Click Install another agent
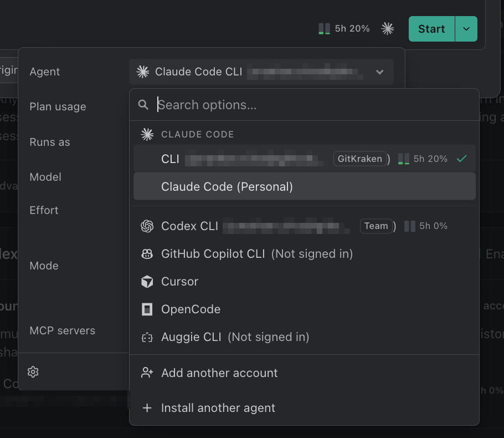Screen dimensions: 504x438 (x=305, y=408)
